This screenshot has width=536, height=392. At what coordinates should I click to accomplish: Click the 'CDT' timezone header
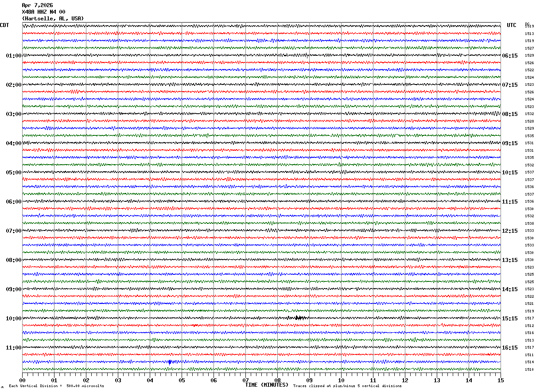point(4,25)
